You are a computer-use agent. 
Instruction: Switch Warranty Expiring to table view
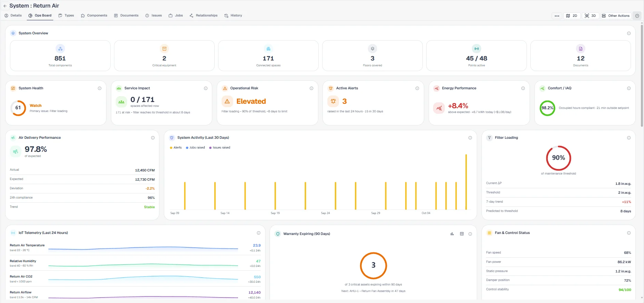click(x=462, y=234)
